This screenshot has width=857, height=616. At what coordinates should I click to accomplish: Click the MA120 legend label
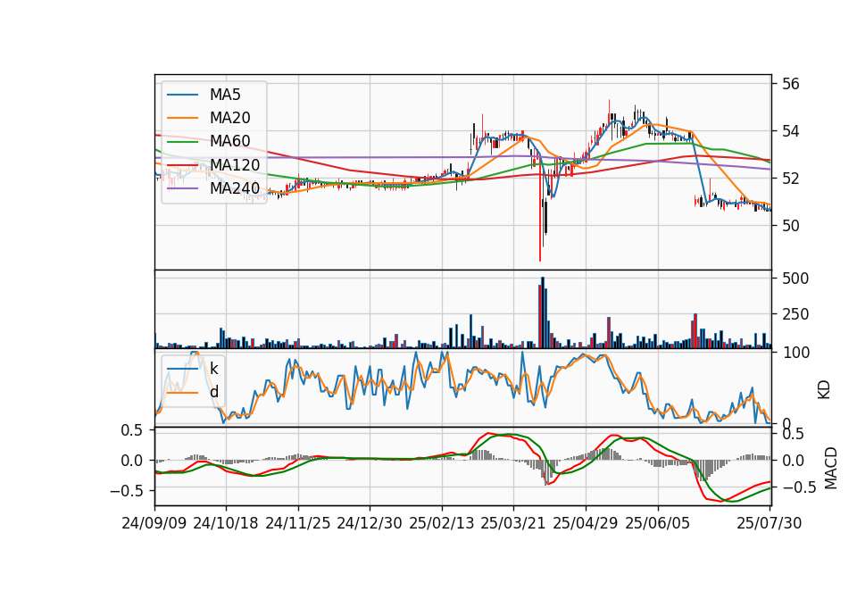(x=235, y=165)
